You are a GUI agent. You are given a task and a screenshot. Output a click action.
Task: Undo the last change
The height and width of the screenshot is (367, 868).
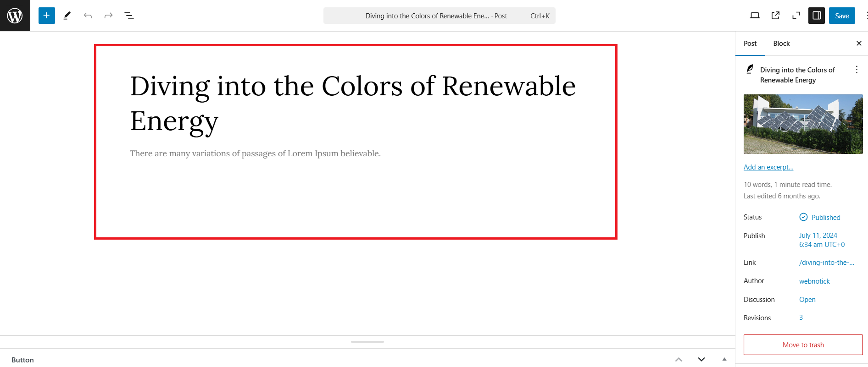88,16
